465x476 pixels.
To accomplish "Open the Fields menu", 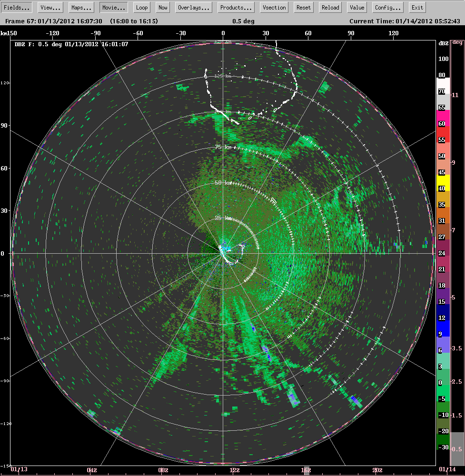I will pyautogui.click(x=17, y=7).
